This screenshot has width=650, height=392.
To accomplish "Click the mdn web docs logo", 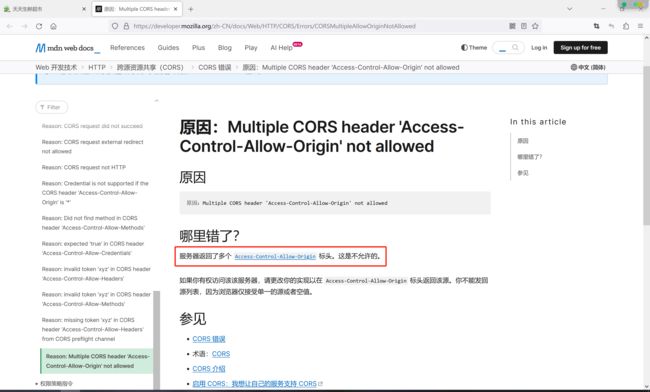I will (x=68, y=48).
